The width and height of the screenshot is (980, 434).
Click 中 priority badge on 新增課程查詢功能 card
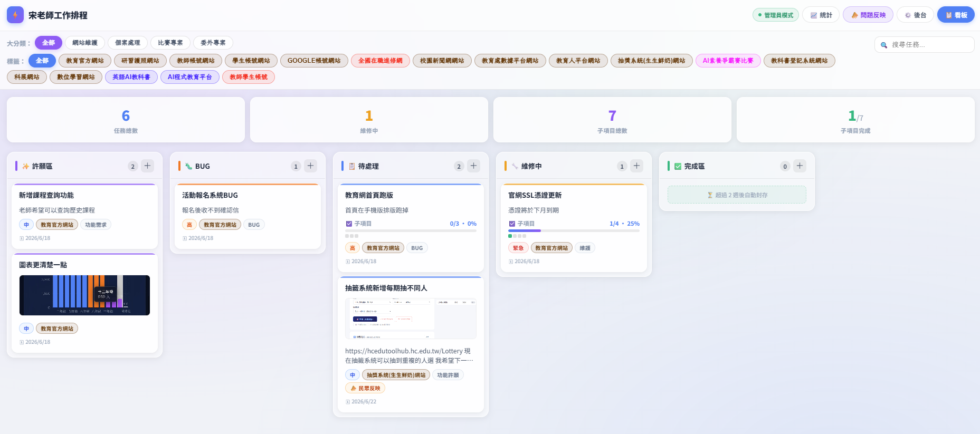pyautogui.click(x=26, y=225)
